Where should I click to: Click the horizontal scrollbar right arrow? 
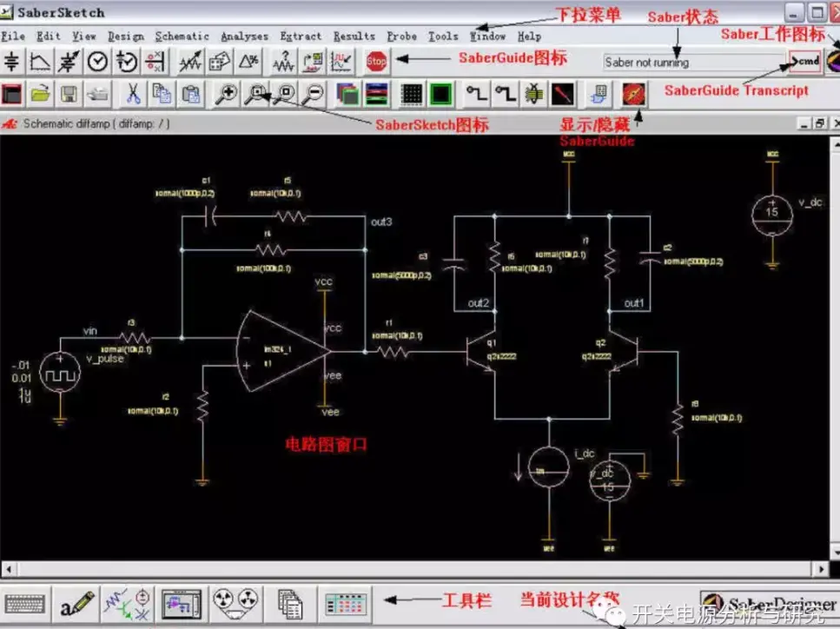[x=822, y=568]
